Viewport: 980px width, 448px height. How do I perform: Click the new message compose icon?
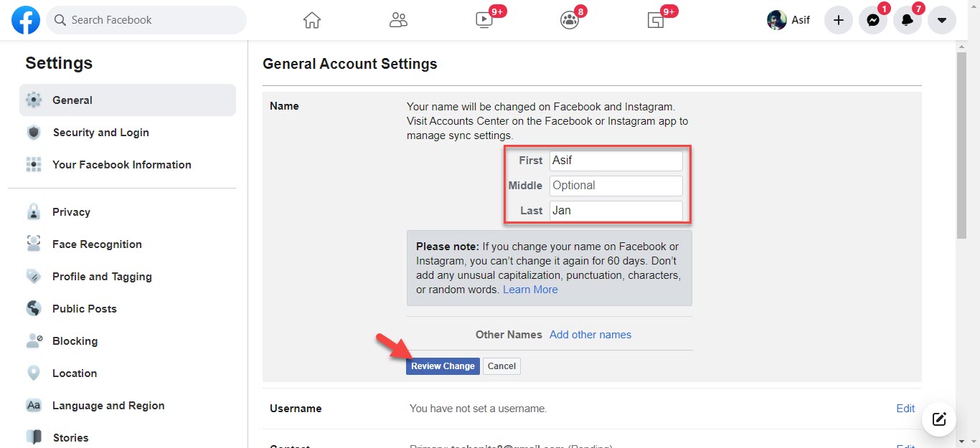click(940, 419)
